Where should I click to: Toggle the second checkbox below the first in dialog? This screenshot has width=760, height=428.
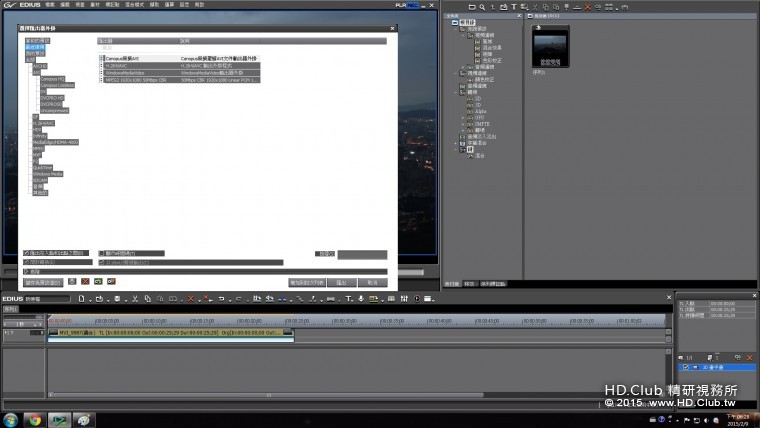[26, 262]
